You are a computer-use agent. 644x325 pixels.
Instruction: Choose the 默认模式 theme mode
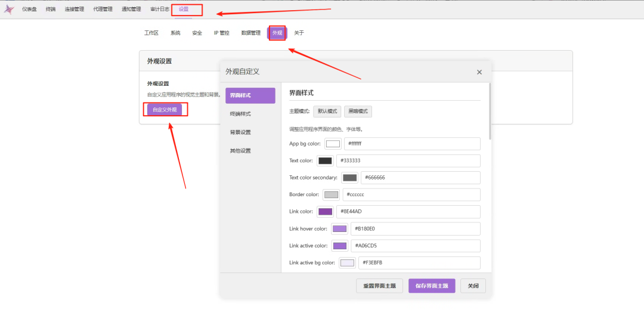(327, 112)
